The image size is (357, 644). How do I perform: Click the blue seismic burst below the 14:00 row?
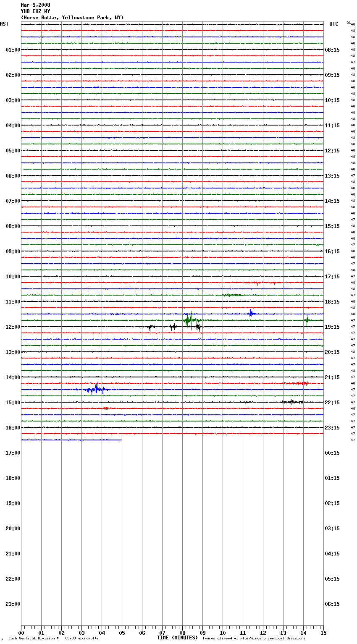point(97,389)
